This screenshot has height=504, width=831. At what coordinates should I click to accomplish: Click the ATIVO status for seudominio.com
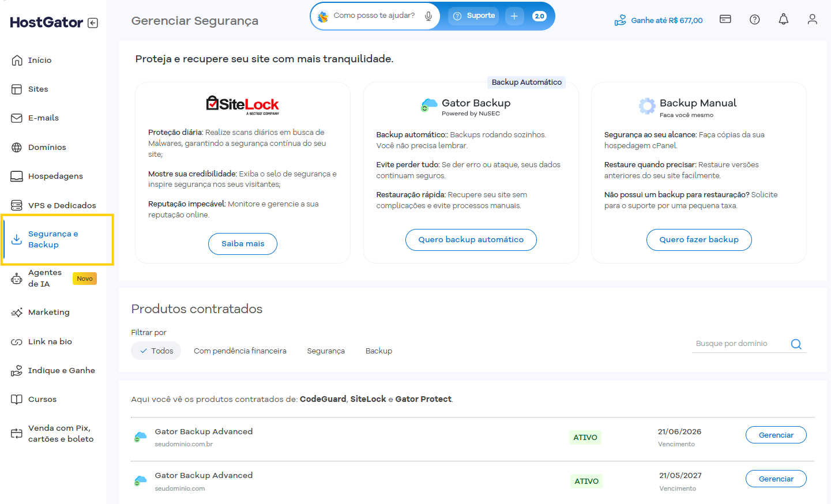[x=586, y=481]
